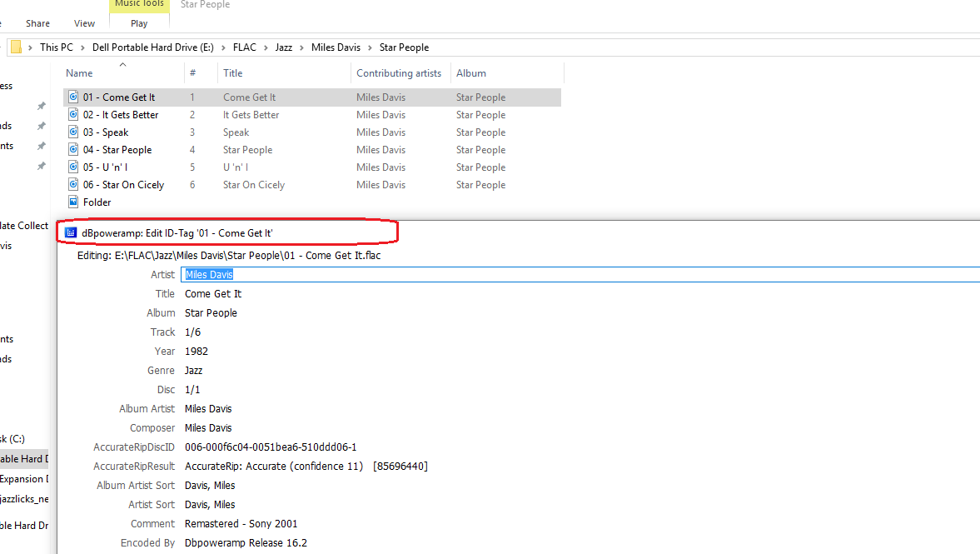980x554 pixels.
Task: Select the 02 - It Gets Better file icon
Action: tap(73, 115)
